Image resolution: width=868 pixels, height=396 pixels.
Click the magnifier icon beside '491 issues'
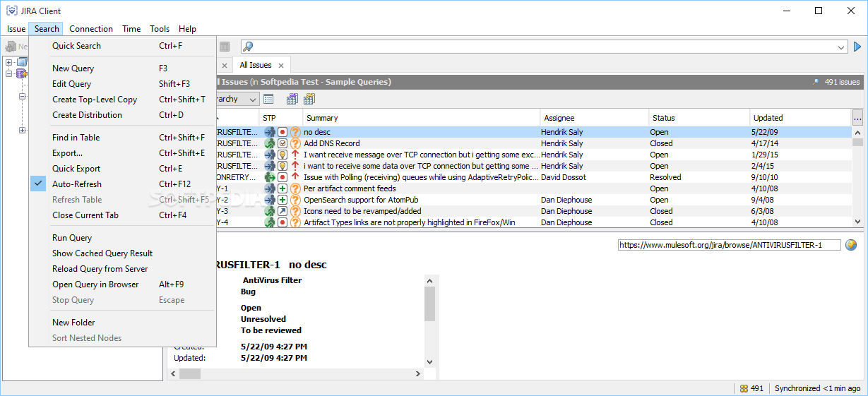coord(816,82)
